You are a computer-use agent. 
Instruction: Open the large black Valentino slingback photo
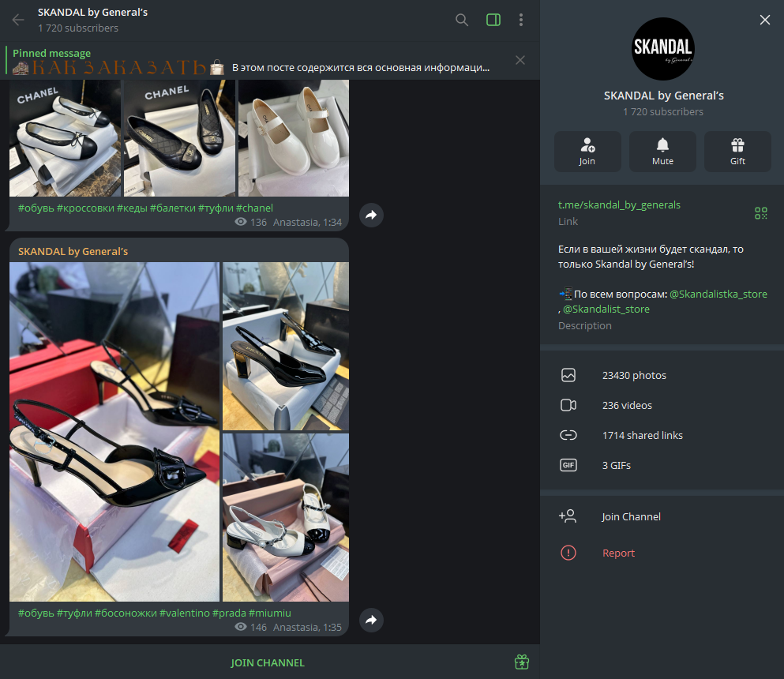(x=114, y=432)
